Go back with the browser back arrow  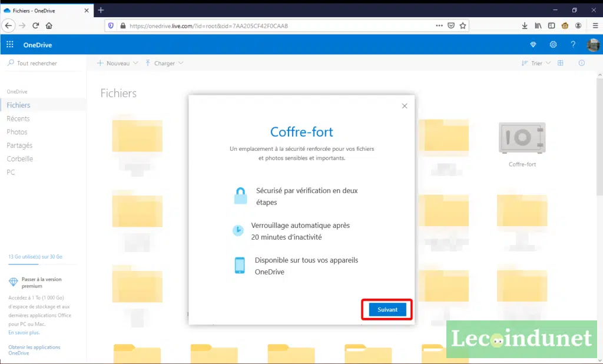(8, 26)
